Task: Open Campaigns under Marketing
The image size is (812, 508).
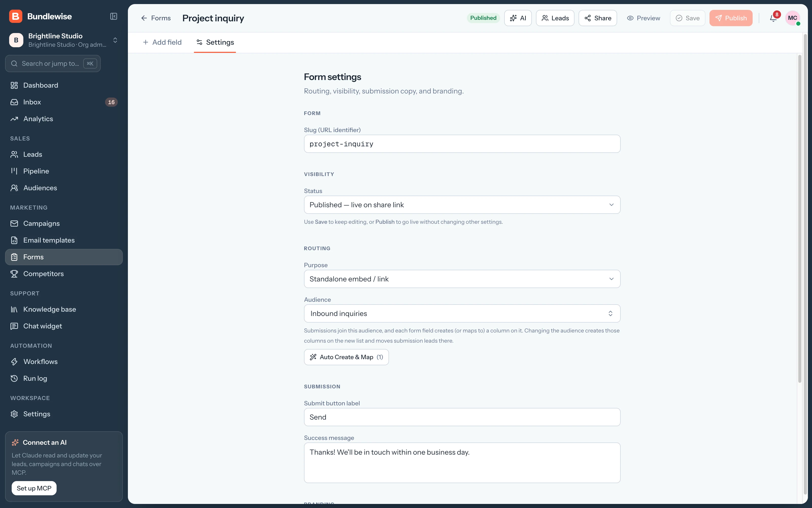Action: 64,224
